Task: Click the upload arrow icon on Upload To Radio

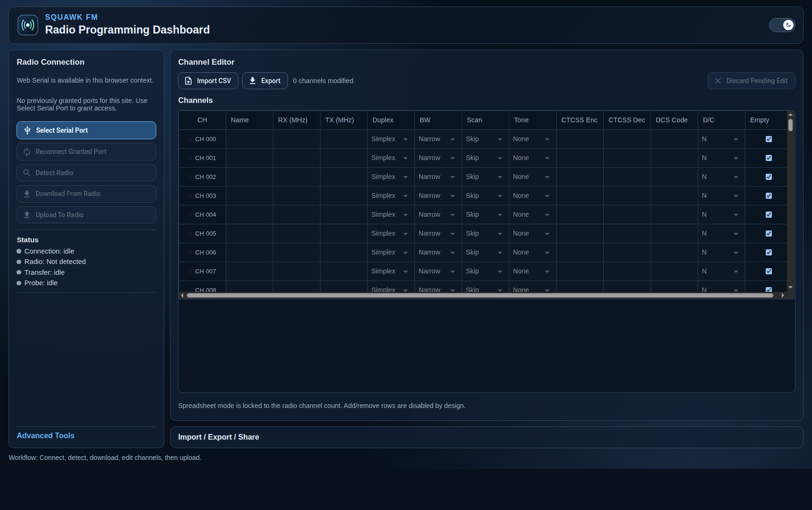Action: pyautogui.click(x=27, y=215)
